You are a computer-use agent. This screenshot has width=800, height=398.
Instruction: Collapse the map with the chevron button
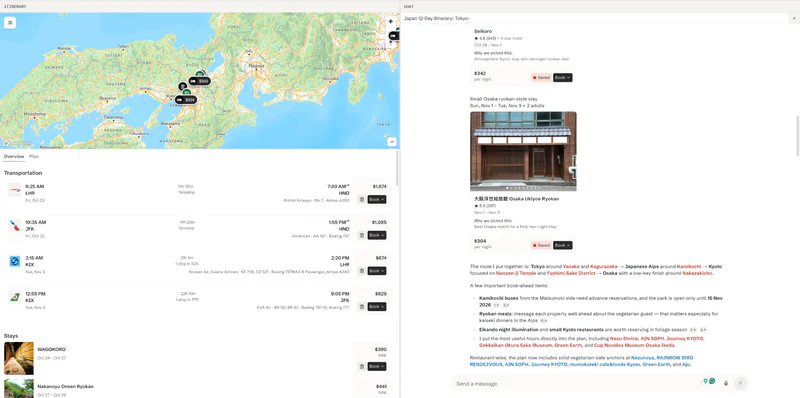tap(392, 142)
